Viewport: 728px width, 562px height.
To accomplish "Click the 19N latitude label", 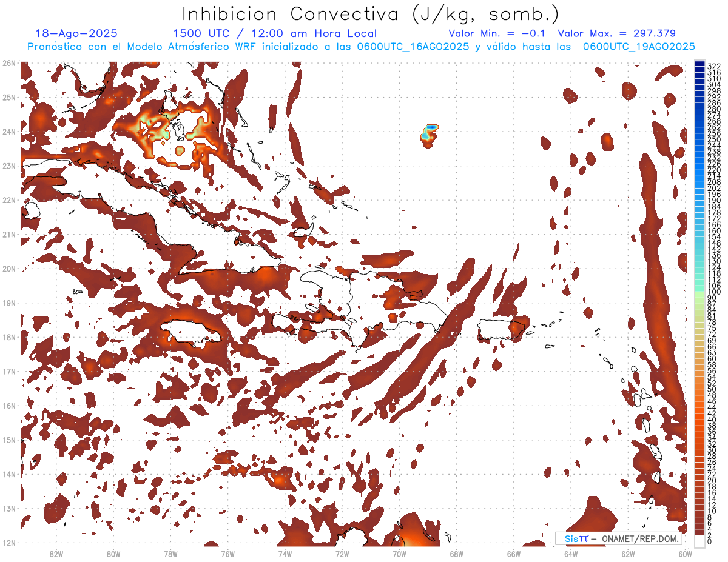I will pos(9,303).
